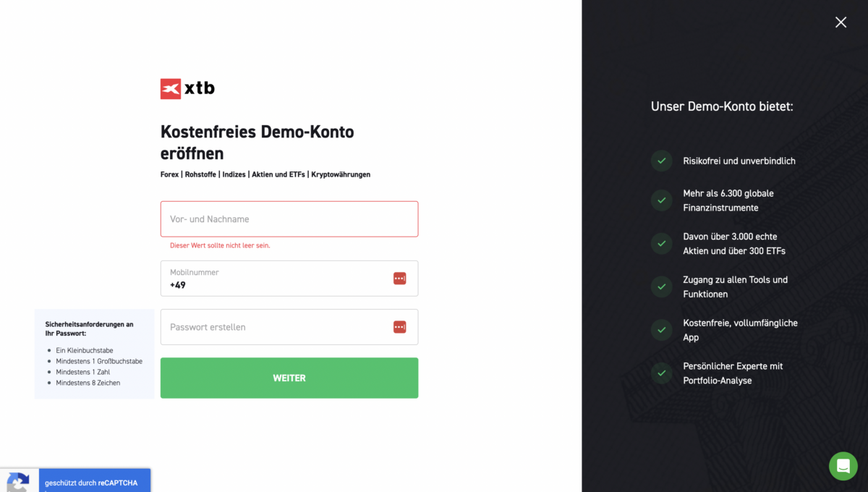Click the reCAPTCHA icon in the corner

pyautogui.click(x=18, y=482)
